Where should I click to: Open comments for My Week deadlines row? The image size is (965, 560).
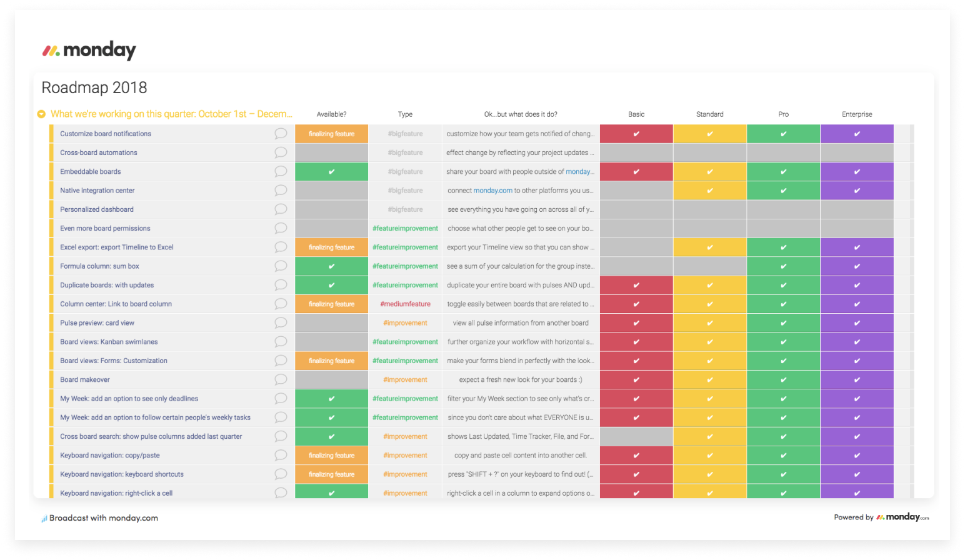[281, 399]
